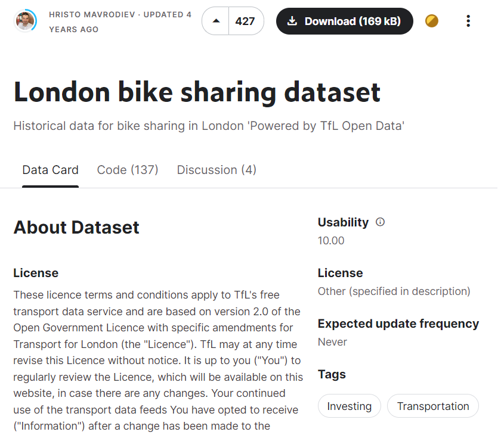This screenshot has height=435, width=504.
Task: Click the 427 vote count
Action: [x=245, y=21]
